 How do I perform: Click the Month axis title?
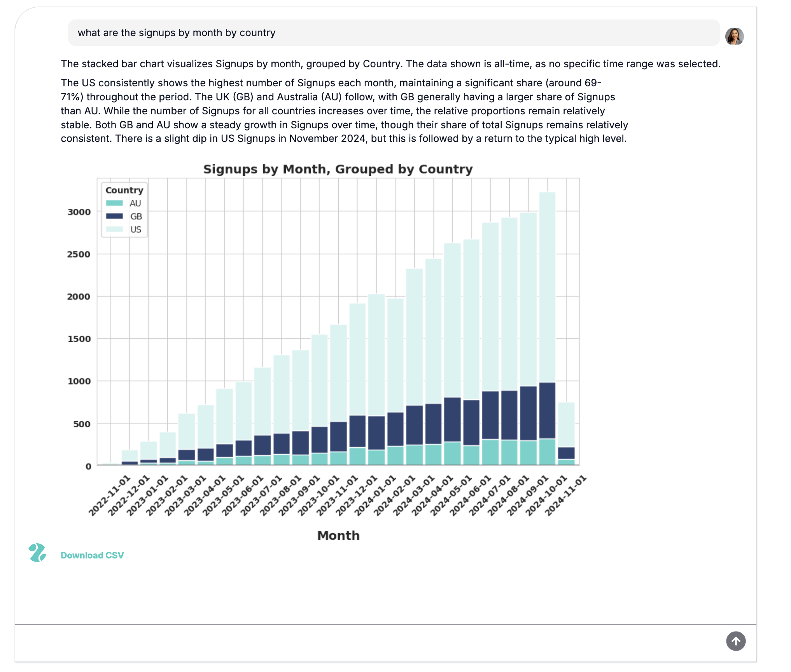(338, 535)
